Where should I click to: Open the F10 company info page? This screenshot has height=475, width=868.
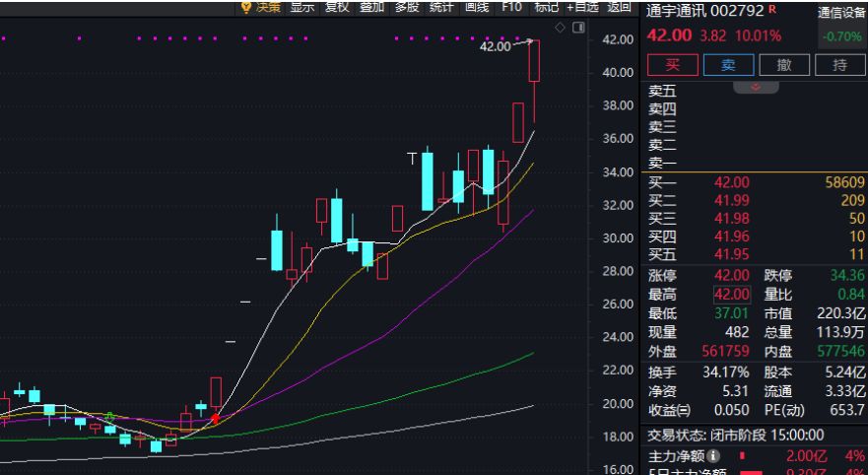tap(511, 7)
